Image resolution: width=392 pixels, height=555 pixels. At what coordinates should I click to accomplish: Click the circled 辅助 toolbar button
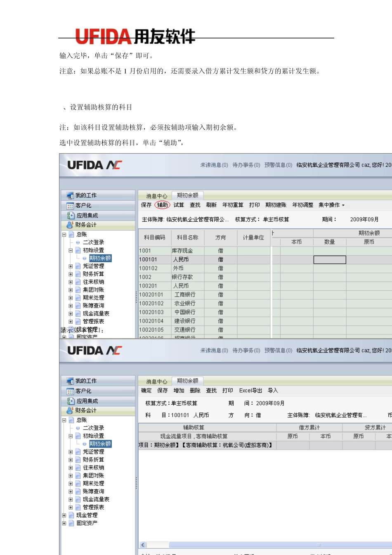click(x=162, y=205)
